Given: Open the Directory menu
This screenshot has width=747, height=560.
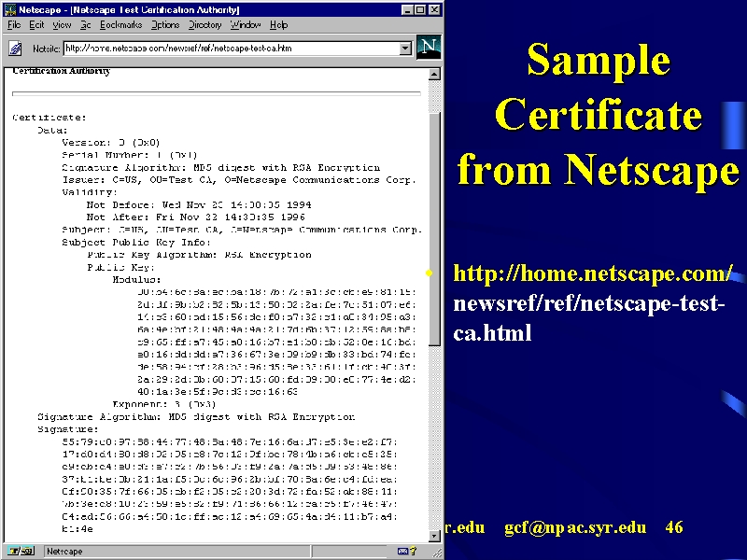Looking at the screenshot, I should point(204,25).
